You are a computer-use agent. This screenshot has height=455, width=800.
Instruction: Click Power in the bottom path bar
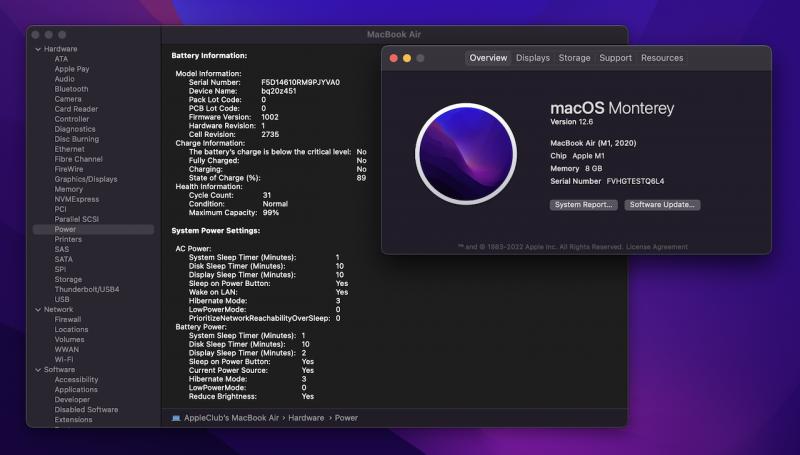click(x=346, y=418)
